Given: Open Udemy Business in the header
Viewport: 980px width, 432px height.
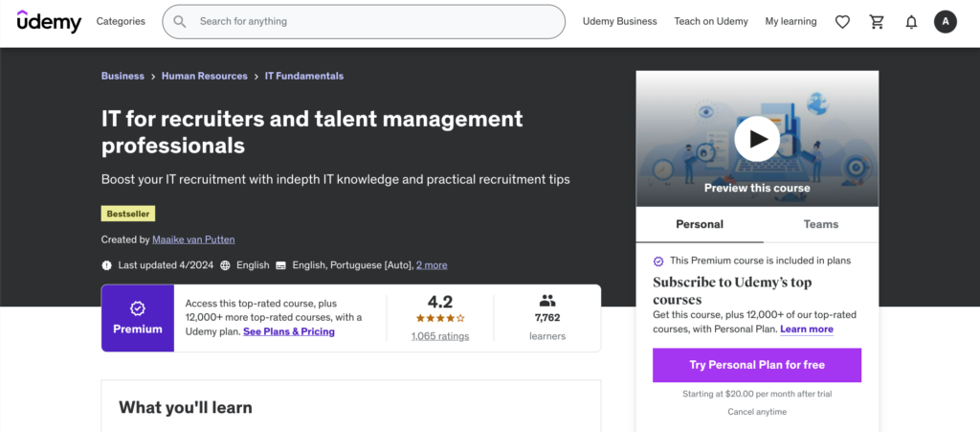Looking at the screenshot, I should [620, 21].
